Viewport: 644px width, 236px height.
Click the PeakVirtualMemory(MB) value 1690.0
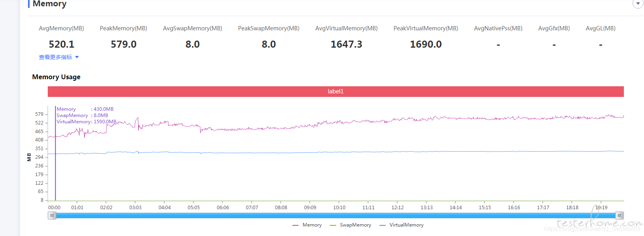coord(426,44)
